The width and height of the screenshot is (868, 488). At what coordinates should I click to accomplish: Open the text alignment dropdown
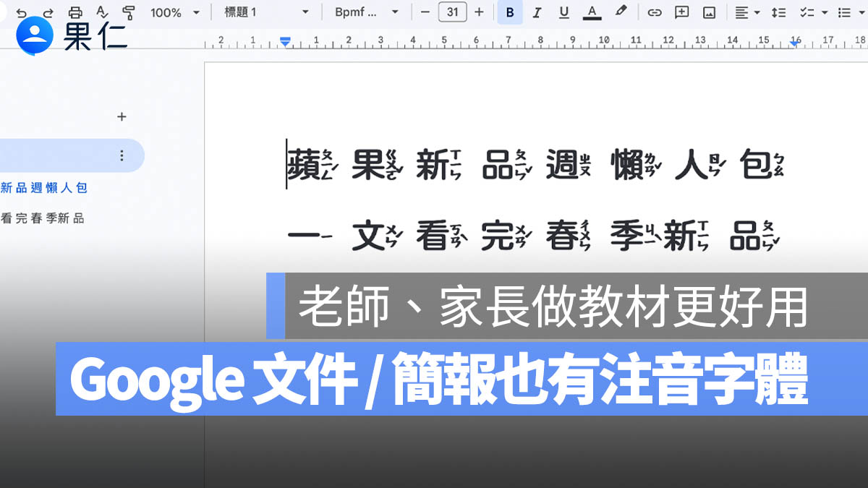[x=747, y=12]
